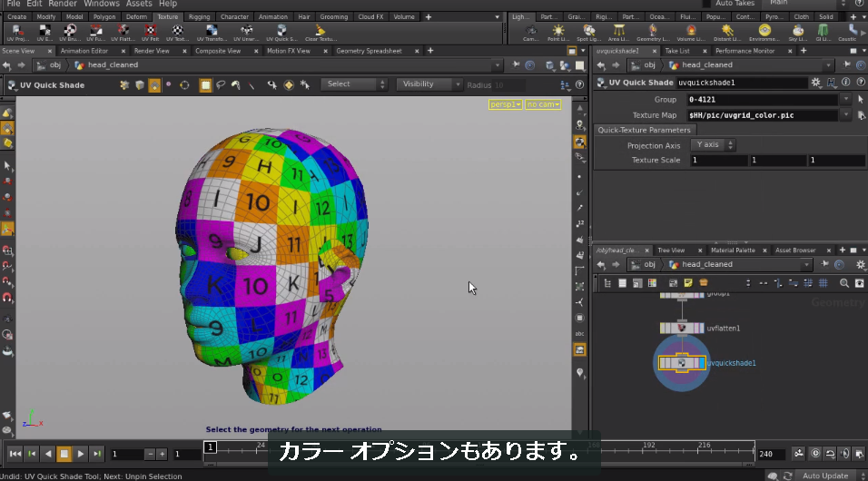868x481 pixels.
Task: Run the Clear Texture shelf tool
Action: click(320, 32)
